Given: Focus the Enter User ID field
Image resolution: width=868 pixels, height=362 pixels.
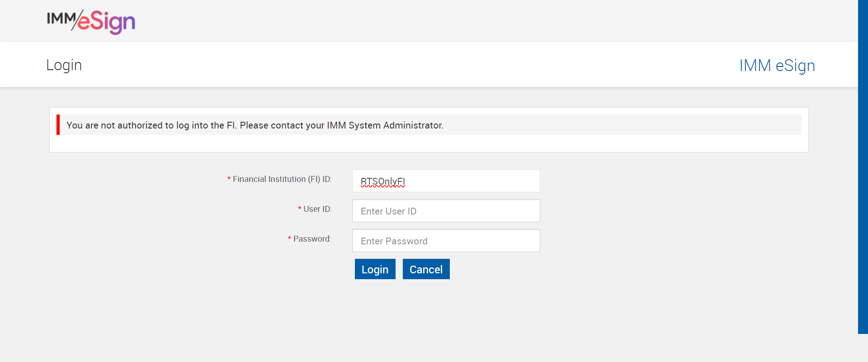Looking at the screenshot, I should pyautogui.click(x=446, y=211).
